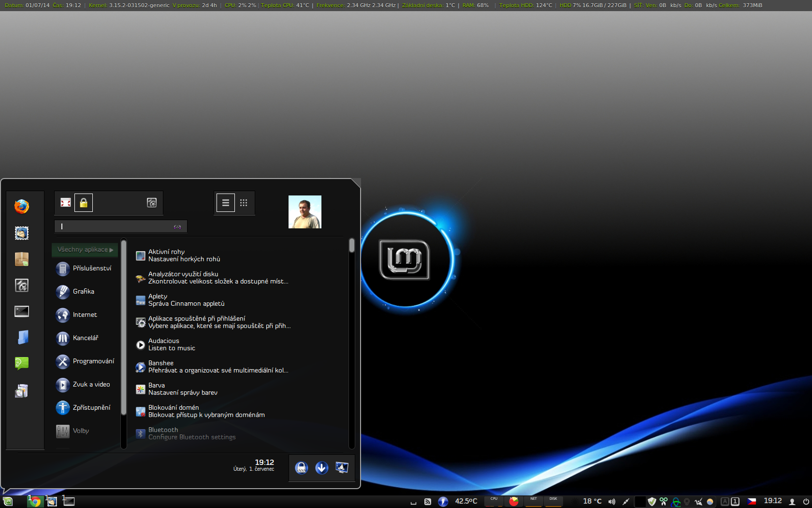
Task: Click the blue lightning tray icon
Action: pos(443,502)
